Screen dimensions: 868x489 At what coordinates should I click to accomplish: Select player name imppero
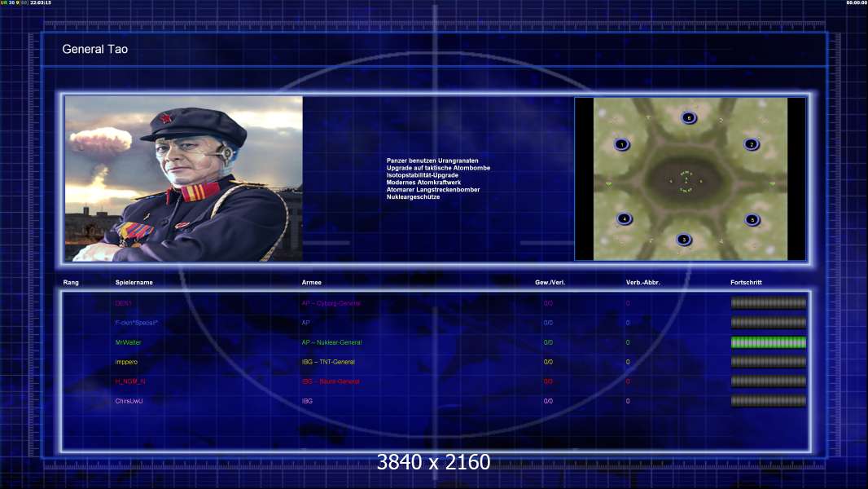tap(126, 362)
